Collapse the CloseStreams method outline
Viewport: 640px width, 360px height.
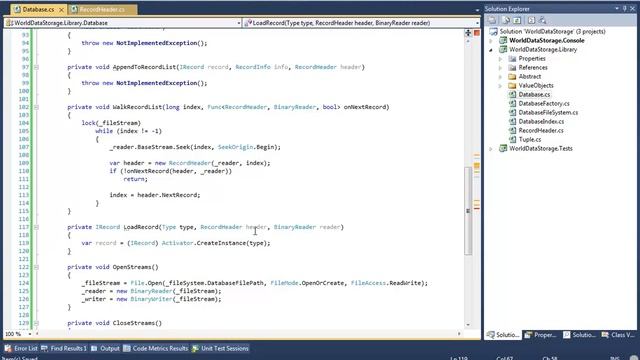(x=36, y=323)
